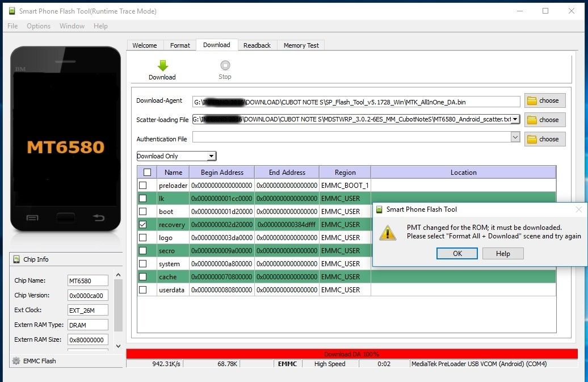Click end address 0x00000000384dfff cell
The height and width of the screenshot is (382, 588).
tap(287, 225)
